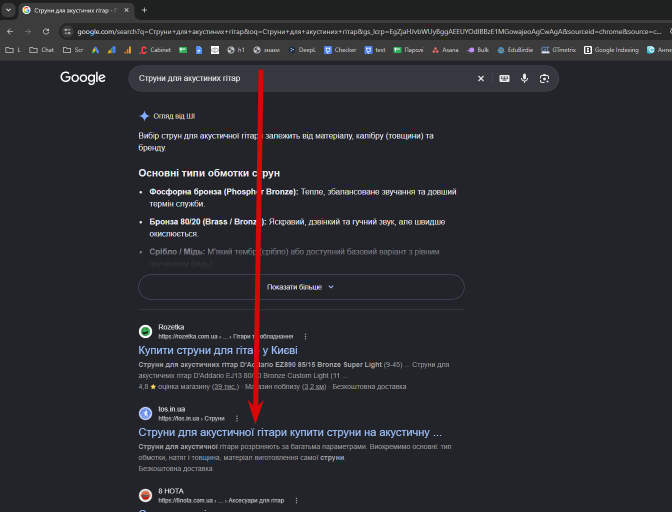Click the Rozetka site favicon
672x512 pixels.
pyautogui.click(x=146, y=332)
